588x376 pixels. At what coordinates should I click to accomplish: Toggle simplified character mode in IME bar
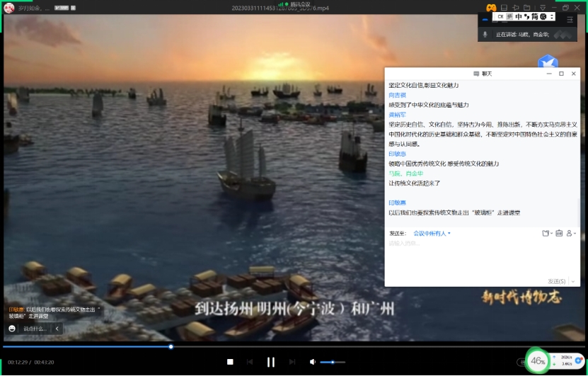click(535, 16)
